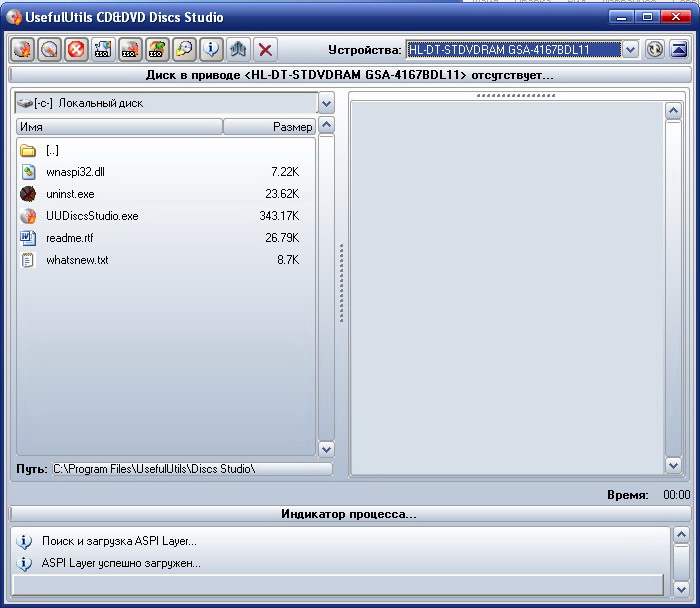
Task: Sort by the Размер column header
Action: [269, 127]
